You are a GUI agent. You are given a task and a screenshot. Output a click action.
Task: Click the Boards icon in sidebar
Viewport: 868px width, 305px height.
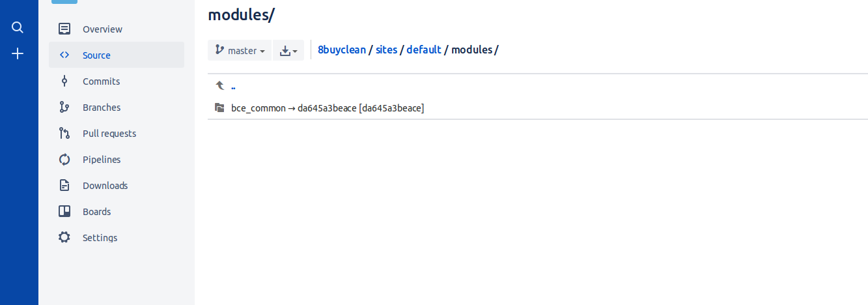64,211
